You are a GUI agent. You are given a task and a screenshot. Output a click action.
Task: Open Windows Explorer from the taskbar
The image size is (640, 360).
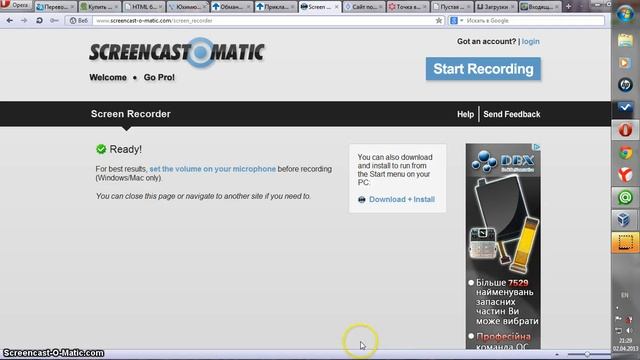point(625,41)
